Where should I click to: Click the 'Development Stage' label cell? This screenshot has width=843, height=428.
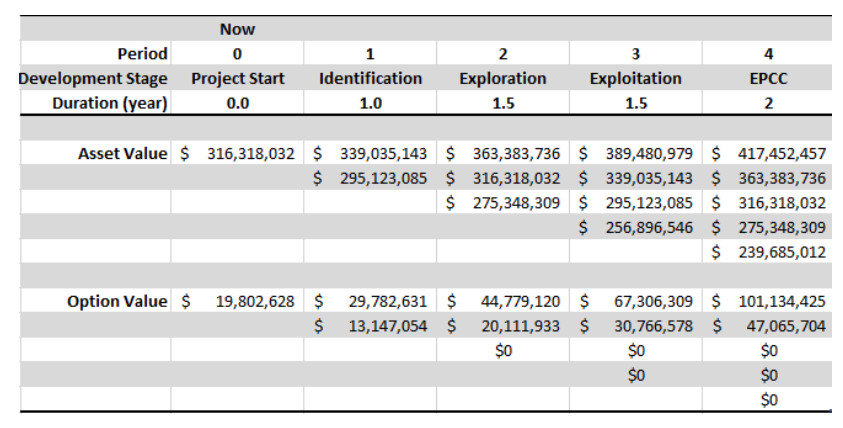click(87, 78)
